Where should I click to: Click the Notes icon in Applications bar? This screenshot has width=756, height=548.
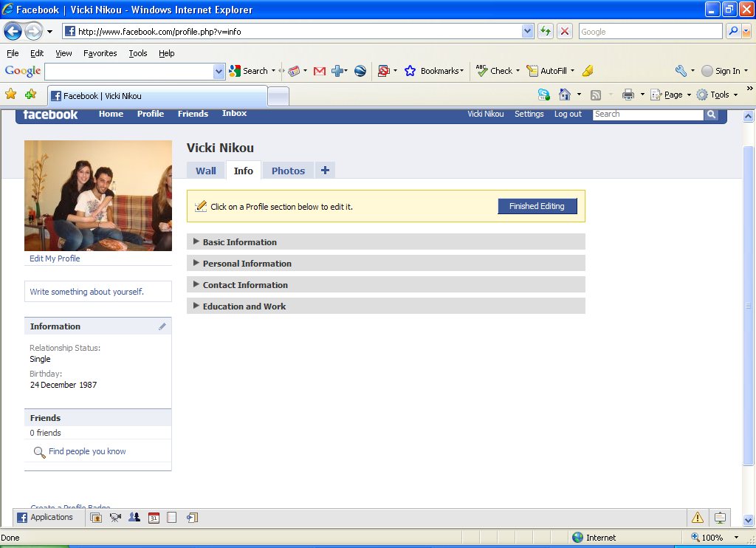coord(171,518)
